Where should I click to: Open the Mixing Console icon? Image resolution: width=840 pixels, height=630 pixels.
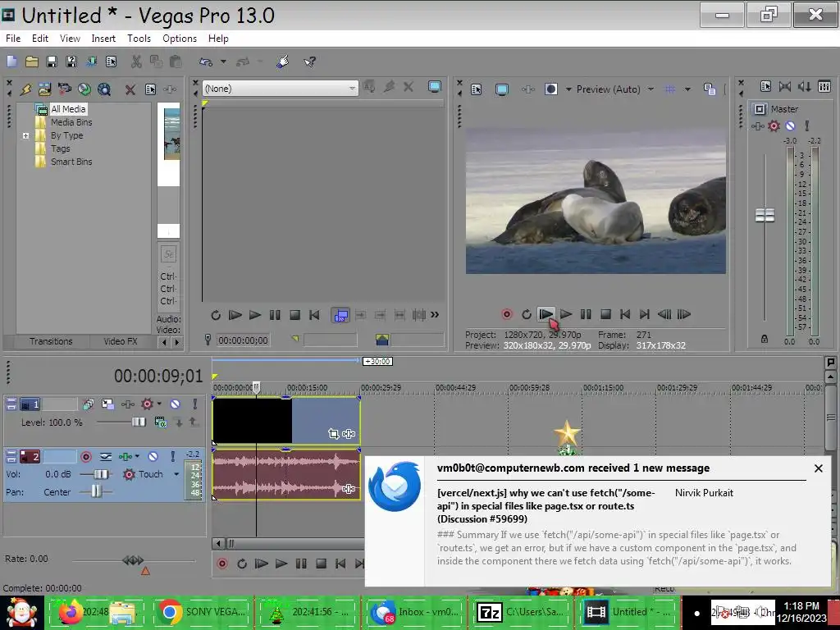824,86
